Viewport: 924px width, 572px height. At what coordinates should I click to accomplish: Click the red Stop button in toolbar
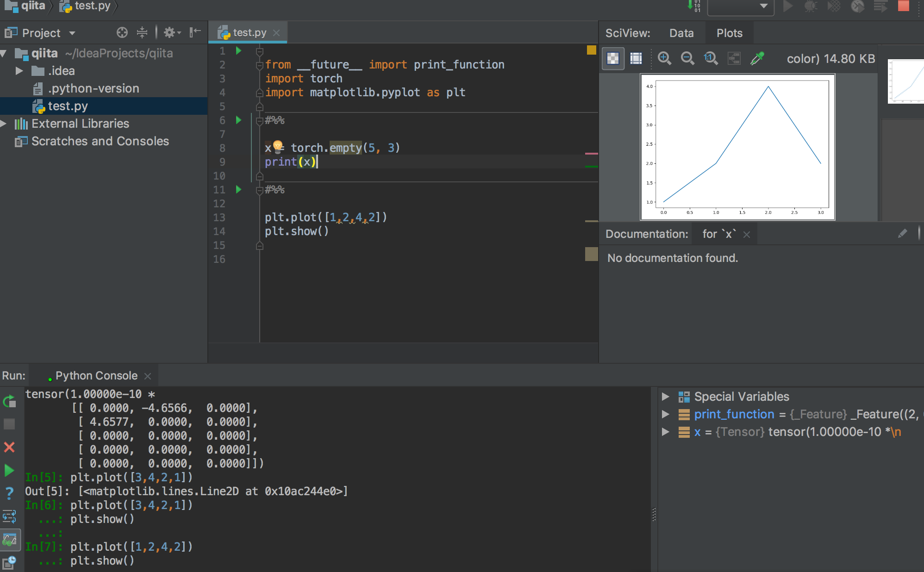(904, 6)
